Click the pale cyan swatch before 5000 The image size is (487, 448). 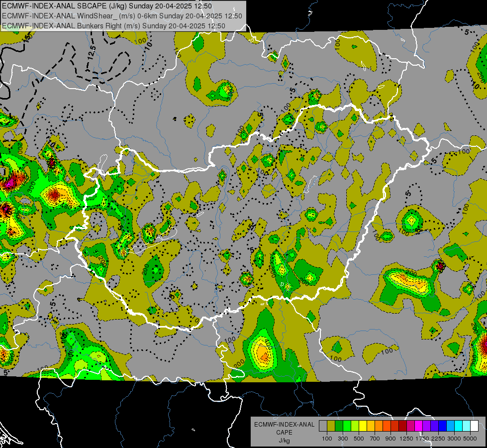click(x=467, y=426)
